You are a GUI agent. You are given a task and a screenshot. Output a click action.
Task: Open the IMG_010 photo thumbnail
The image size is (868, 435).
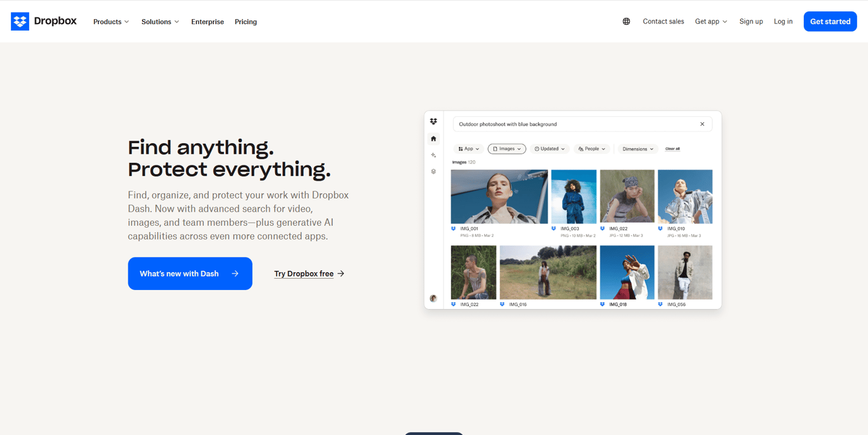coord(685,197)
